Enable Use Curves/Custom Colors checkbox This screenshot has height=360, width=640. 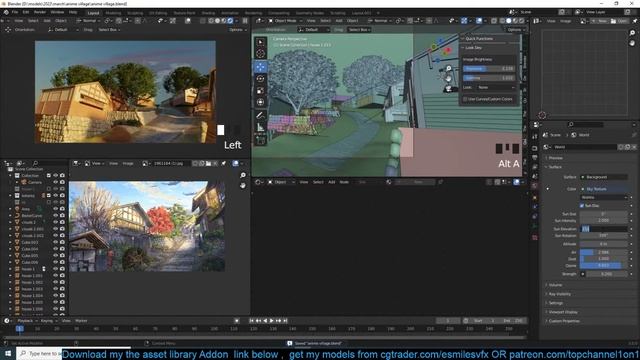(465, 99)
